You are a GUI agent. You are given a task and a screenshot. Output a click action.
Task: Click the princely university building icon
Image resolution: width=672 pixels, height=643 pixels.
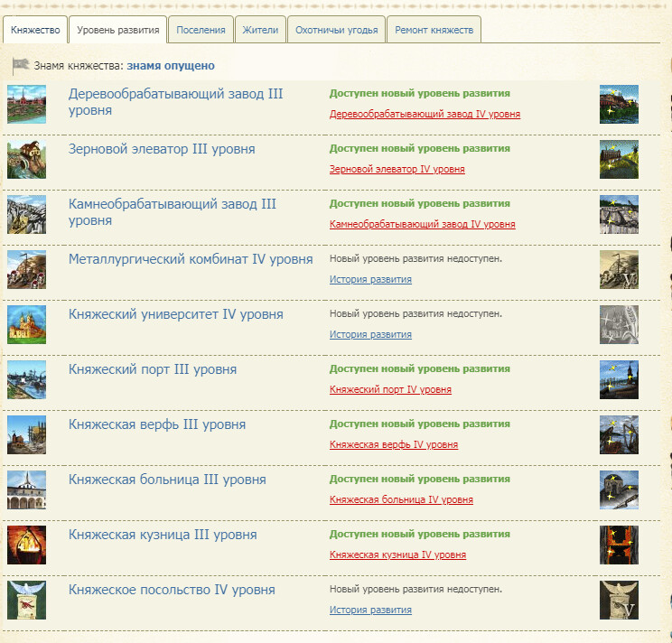[26, 324]
